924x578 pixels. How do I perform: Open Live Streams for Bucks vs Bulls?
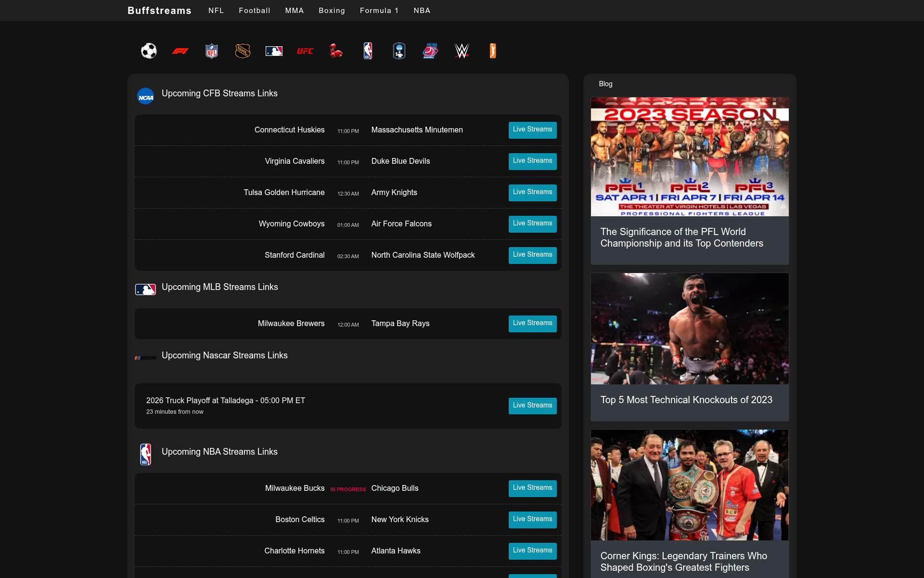532,488
